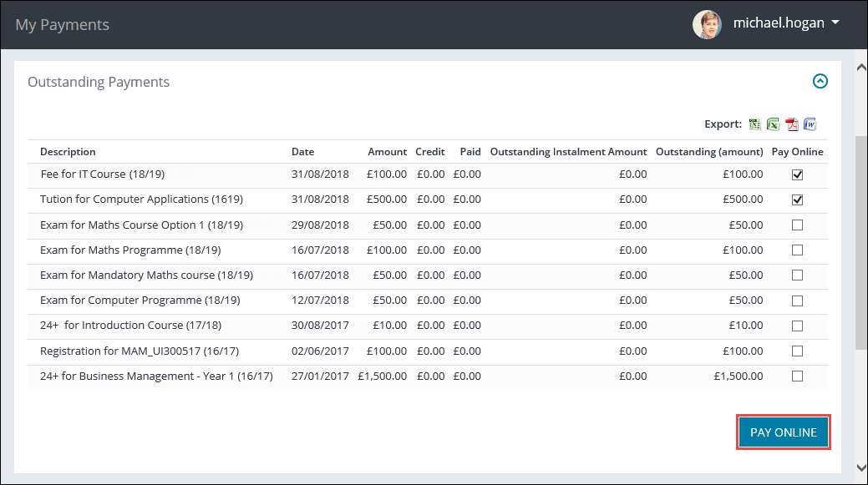The height and width of the screenshot is (485, 868).
Task: Click 'Exam for Computer Programme (18/19)' description
Action: (140, 301)
